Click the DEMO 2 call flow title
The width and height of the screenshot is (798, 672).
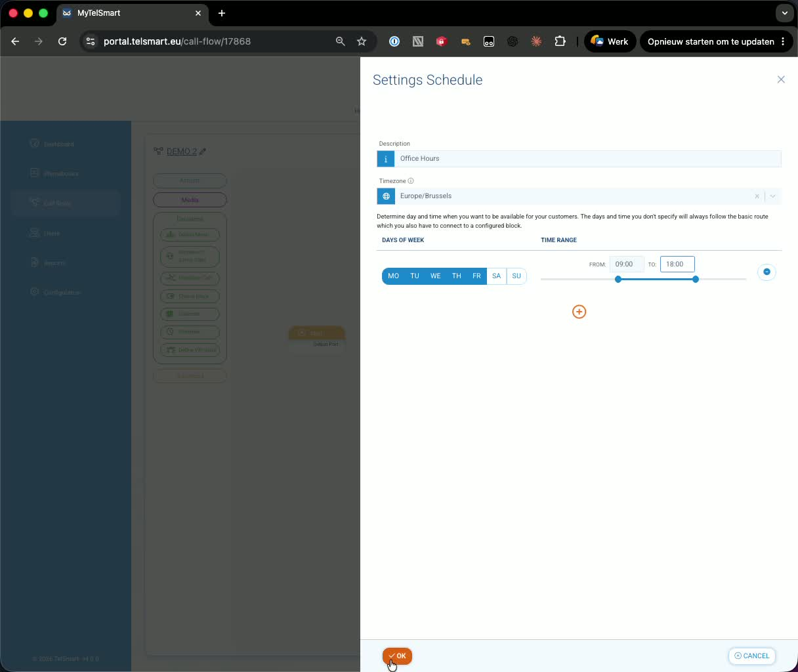tap(182, 152)
